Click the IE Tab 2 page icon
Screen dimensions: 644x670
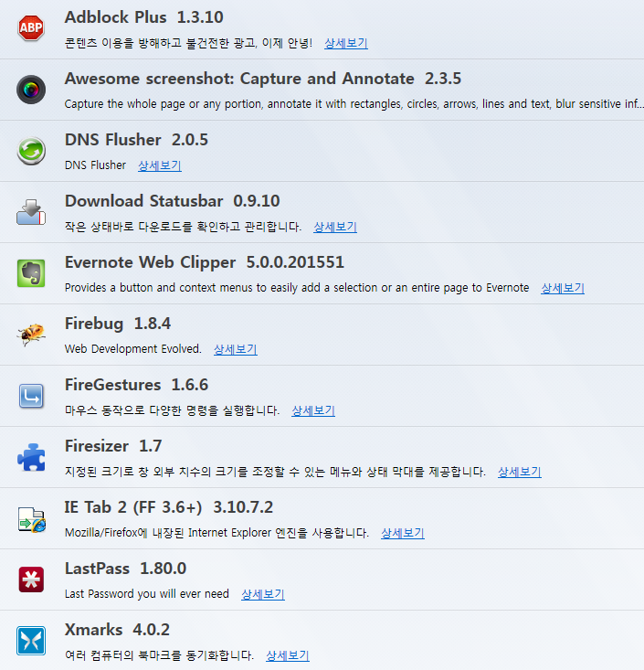point(32,519)
